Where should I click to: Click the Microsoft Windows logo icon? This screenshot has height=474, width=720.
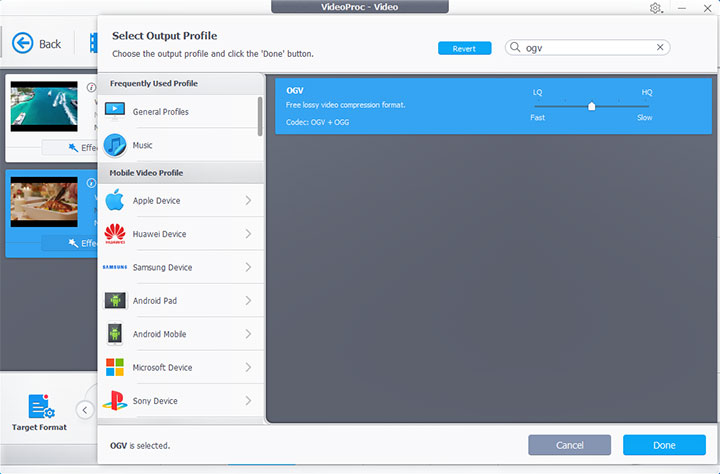pyautogui.click(x=115, y=367)
